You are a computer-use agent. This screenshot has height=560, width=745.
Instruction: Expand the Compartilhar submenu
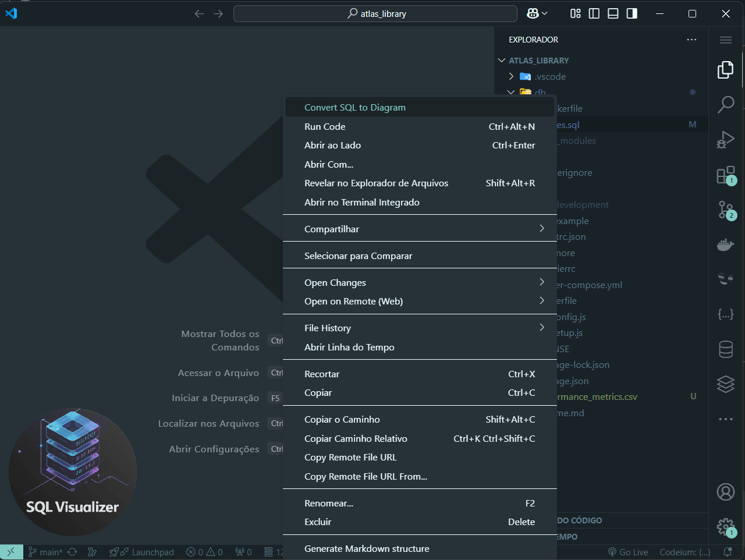(419, 229)
